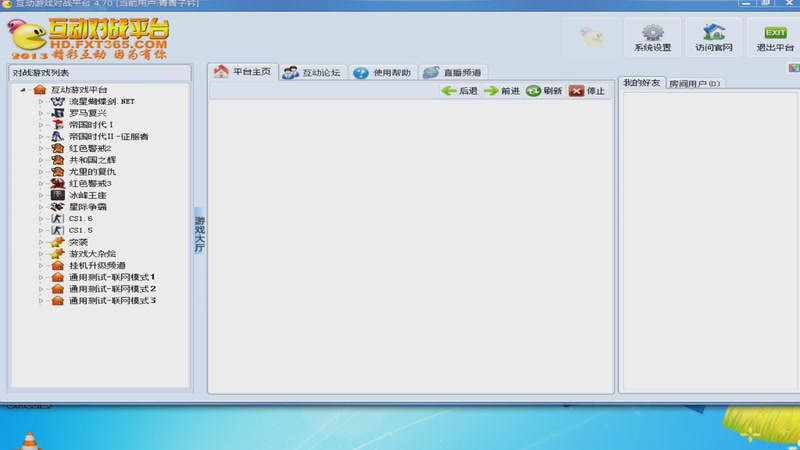Stop loading with the red 停止 button
The width and height of the screenshot is (800, 450).
point(587,91)
